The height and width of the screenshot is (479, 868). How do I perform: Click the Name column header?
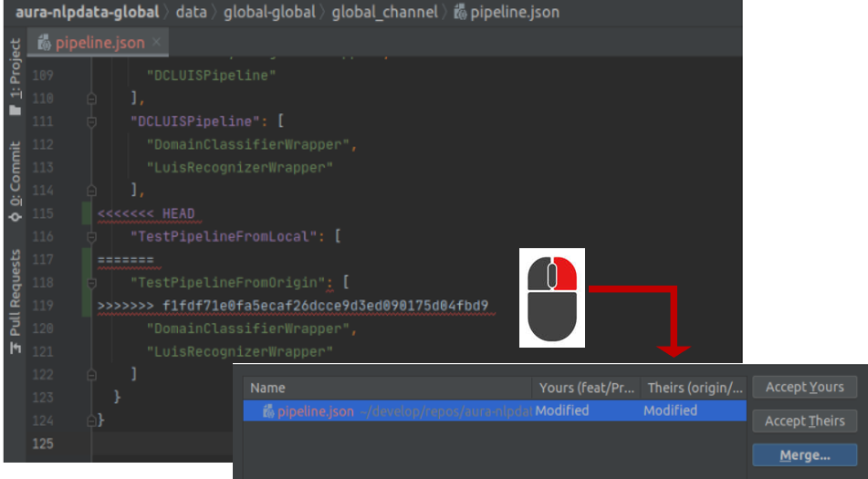pos(388,388)
